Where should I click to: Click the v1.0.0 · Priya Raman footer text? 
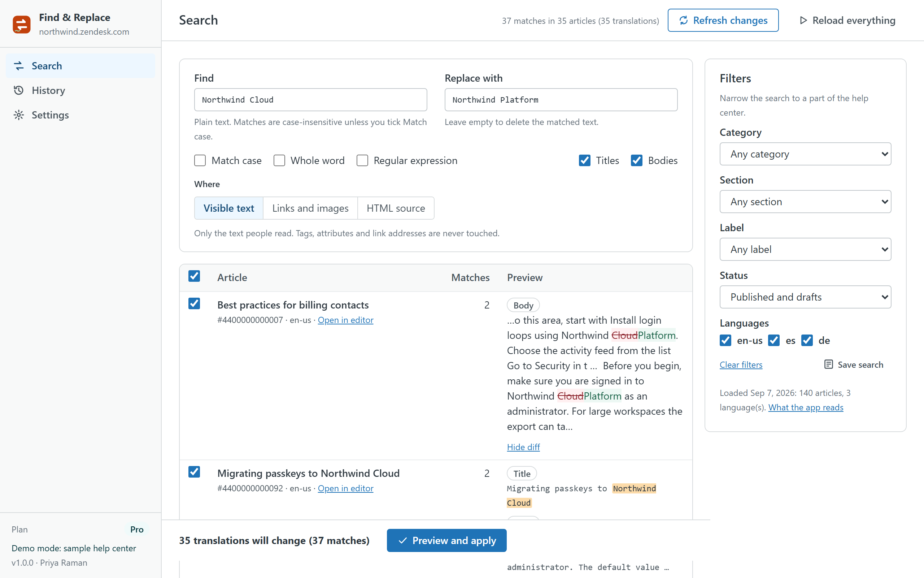49,562
